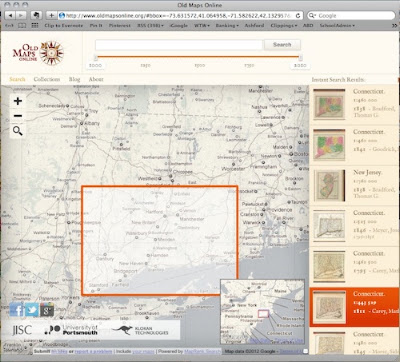Click the browser reload button in the address bar

click(298, 15)
